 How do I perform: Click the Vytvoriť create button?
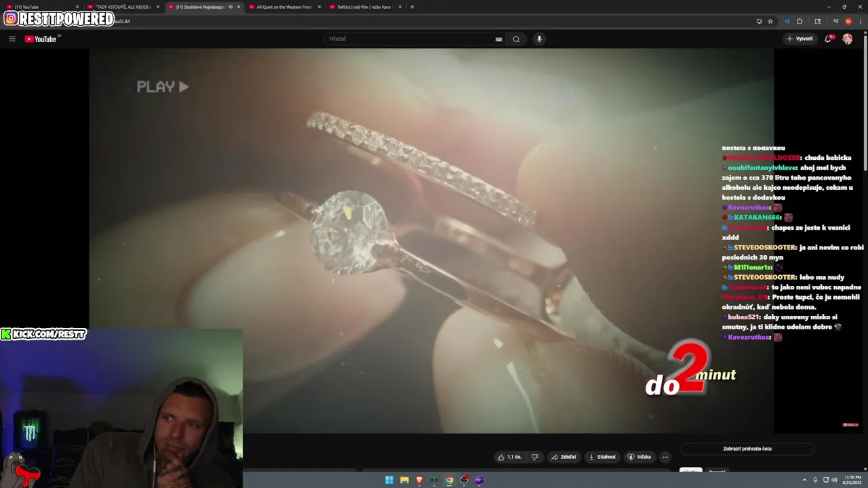(800, 39)
